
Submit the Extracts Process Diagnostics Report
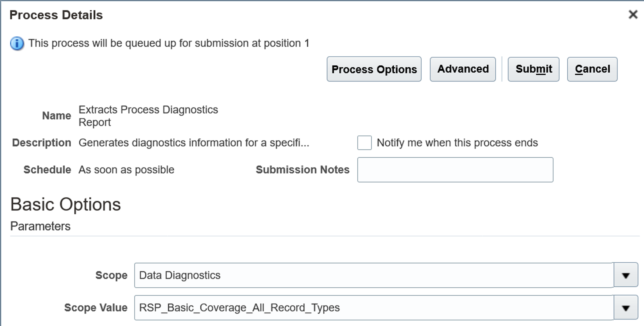coord(534,69)
